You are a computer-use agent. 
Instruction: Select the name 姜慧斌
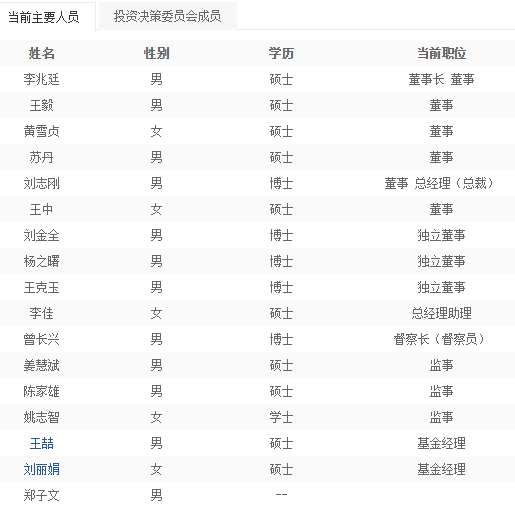tap(42, 365)
